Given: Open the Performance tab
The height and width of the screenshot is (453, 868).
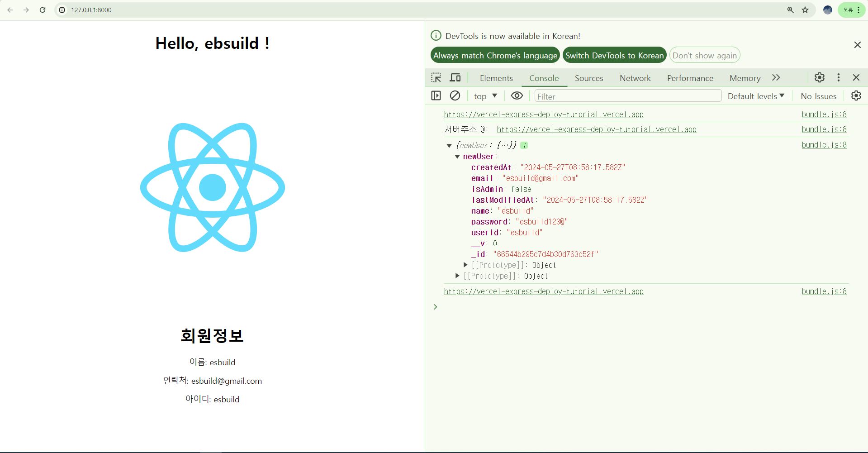Looking at the screenshot, I should 690,78.
